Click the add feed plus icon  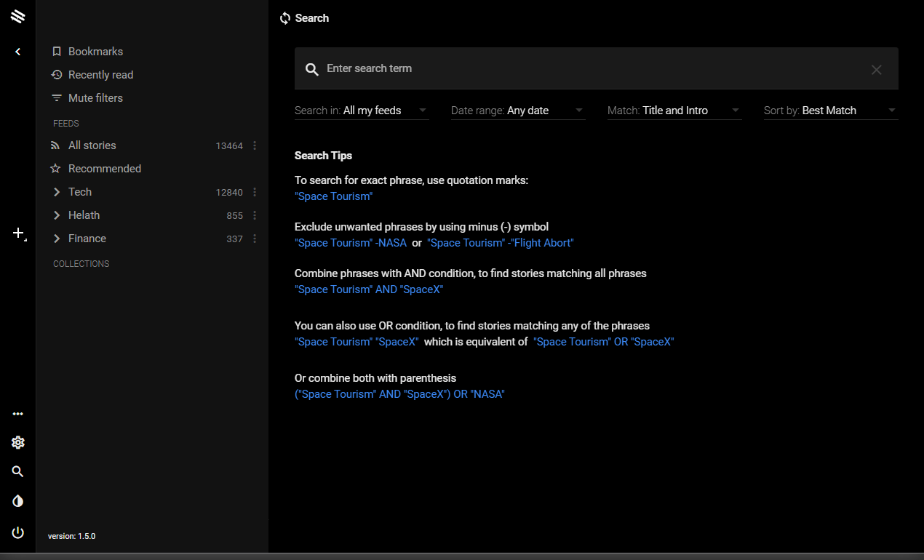pos(19,233)
